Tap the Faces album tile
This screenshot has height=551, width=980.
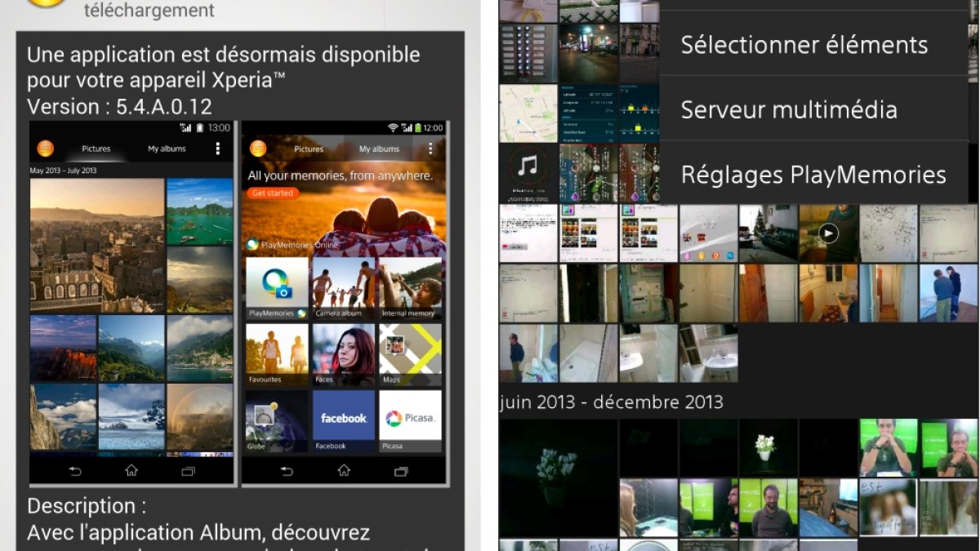(344, 353)
